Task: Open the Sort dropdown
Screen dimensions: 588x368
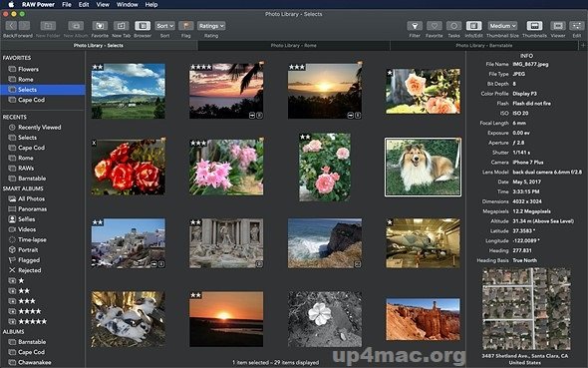Action: click(165, 26)
